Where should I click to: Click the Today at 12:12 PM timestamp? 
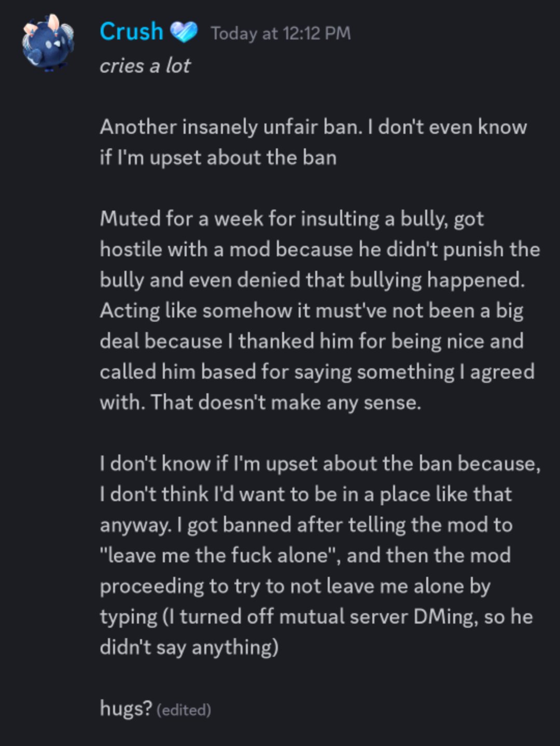click(x=281, y=34)
